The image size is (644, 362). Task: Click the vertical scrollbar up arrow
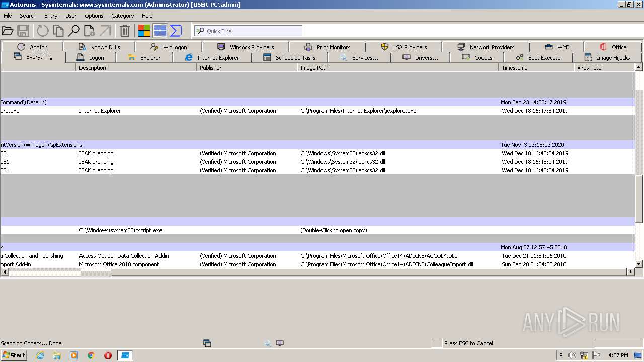coord(639,67)
